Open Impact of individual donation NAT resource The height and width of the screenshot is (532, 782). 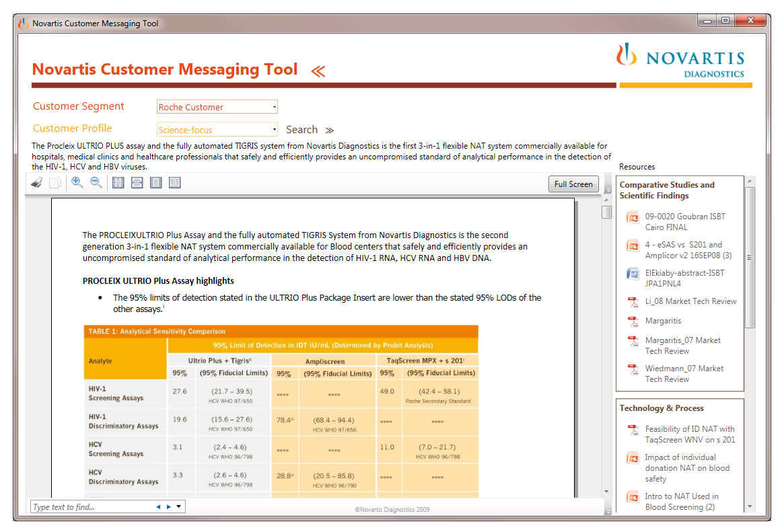(x=686, y=467)
